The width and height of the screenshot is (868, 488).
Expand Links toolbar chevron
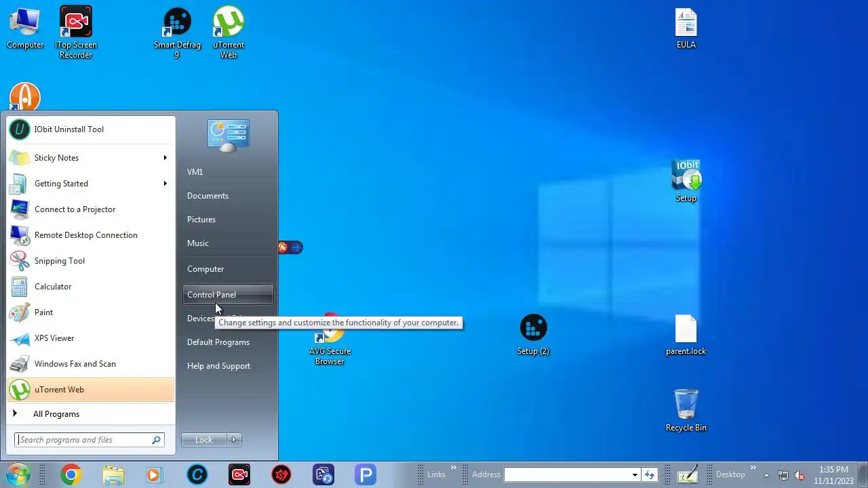[x=454, y=468]
